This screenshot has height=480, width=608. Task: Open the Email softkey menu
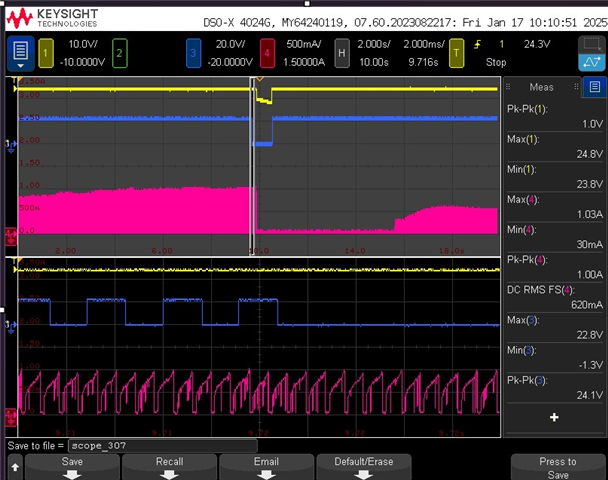(266, 467)
